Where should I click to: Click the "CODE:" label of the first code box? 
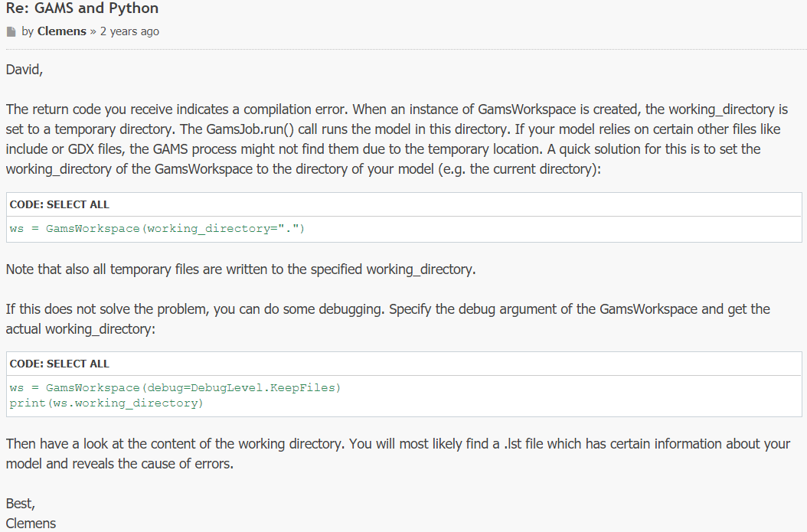(x=27, y=204)
